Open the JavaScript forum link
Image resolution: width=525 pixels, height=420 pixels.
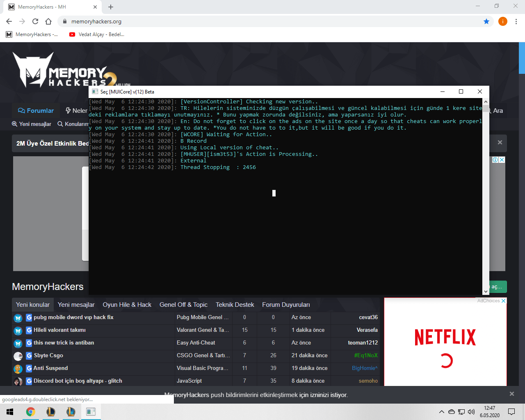(x=189, y=381)
